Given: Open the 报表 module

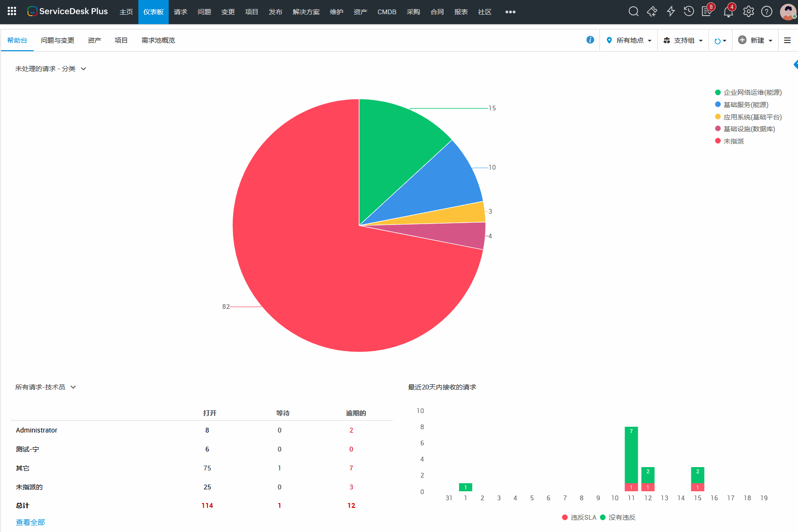Looking at the screenshot, I should (x=461, y=12).
